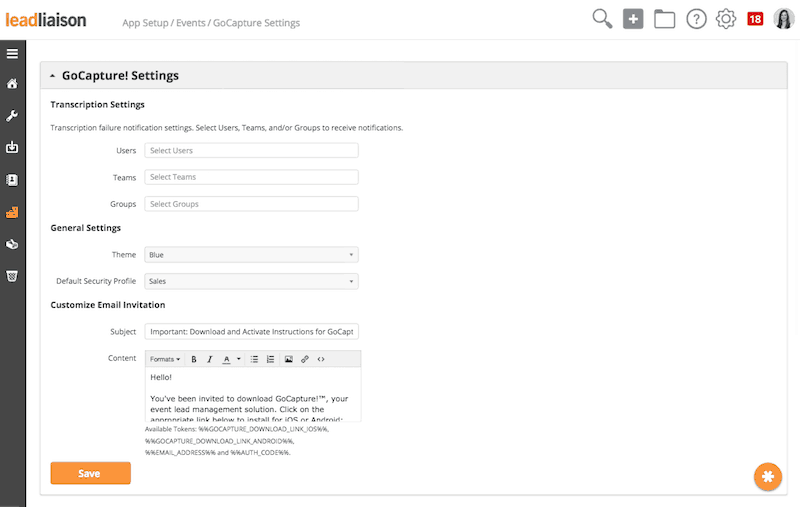Collapse the GoCapture! Settings panel

(53, 76)
